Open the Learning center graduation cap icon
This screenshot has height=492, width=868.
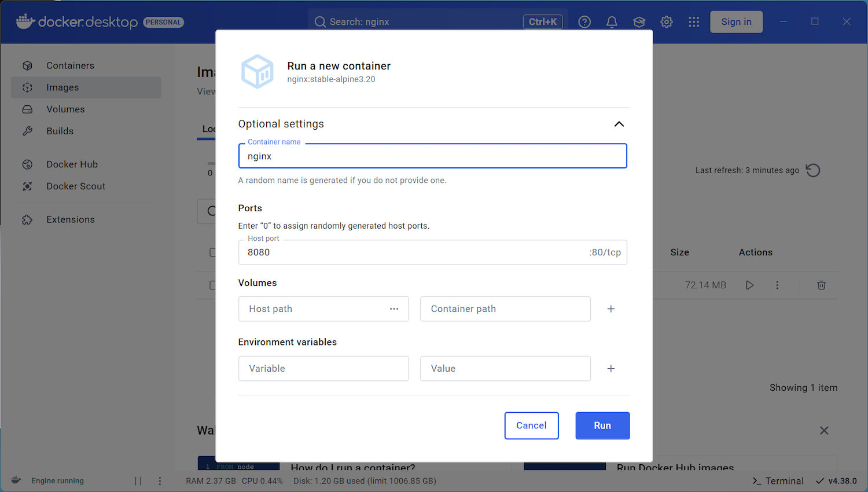[639, 22]
